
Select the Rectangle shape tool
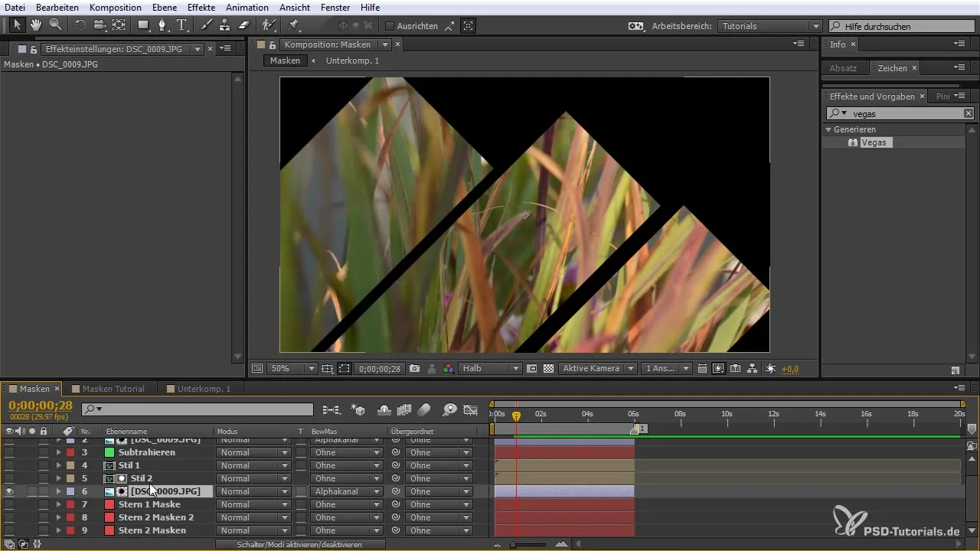tap(143, 25)
